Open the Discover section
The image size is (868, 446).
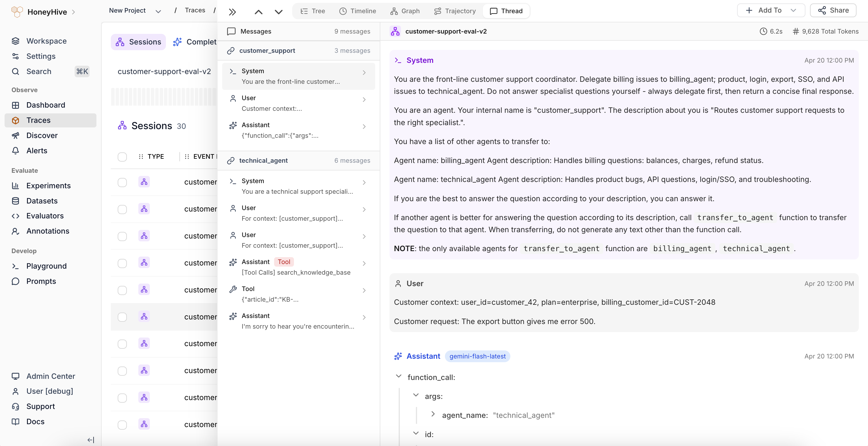pyautogui.click(x=42, y=135)
